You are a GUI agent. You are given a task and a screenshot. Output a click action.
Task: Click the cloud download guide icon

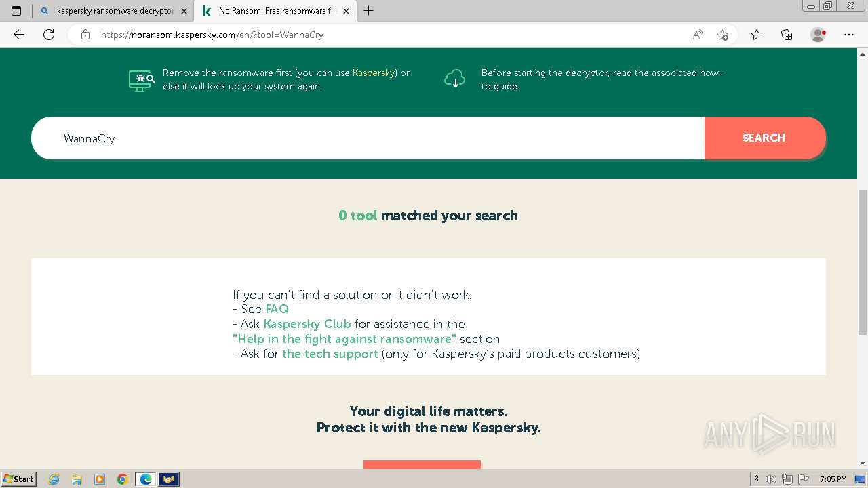coord(454,79)
